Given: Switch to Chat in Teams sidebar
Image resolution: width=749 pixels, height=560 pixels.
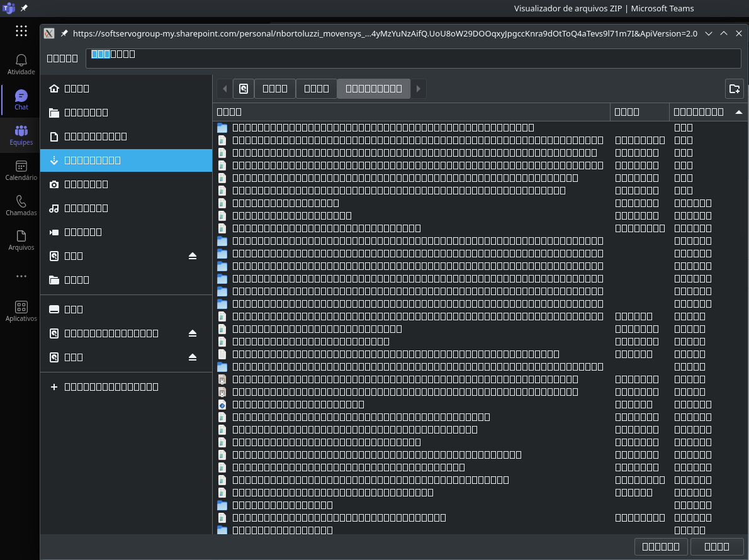Looking at the screenshot, I should [x=21, y=100].
